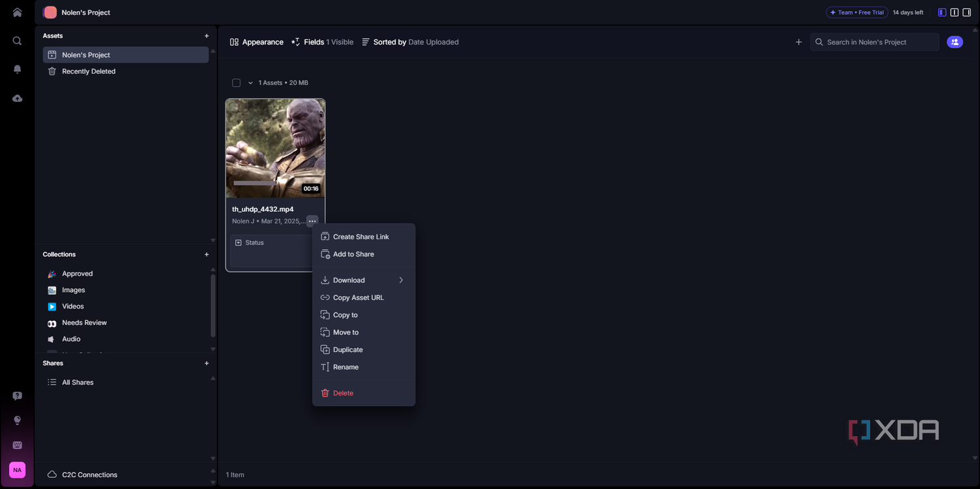
Task: Click the Copy Asset URL link icon
Action: (325, 297)
